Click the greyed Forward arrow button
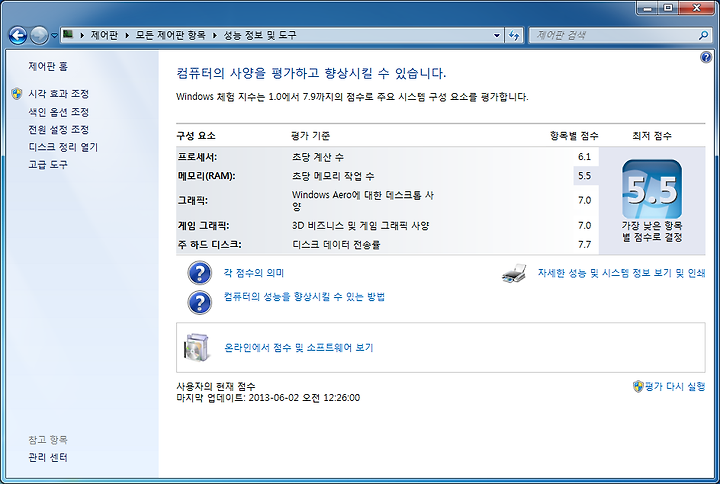This screenshot has width=720, height=484. tap(39, 35)
